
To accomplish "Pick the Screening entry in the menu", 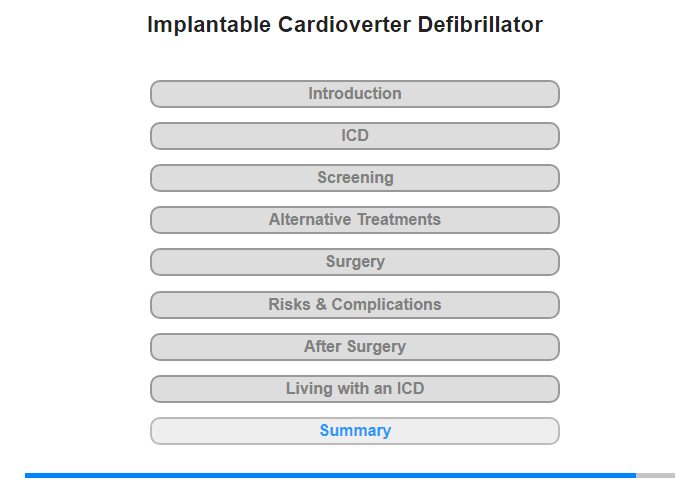I will 354,178.
